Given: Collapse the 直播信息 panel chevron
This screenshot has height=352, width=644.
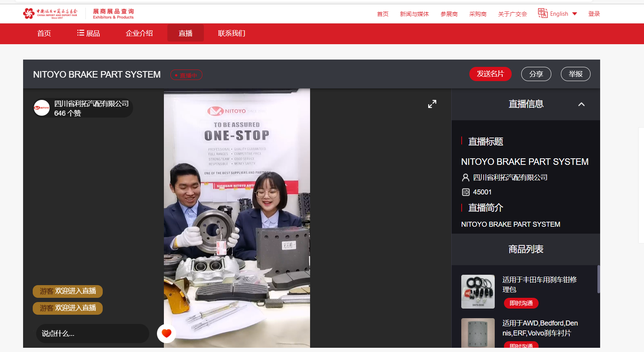Looking at the screenshot, I should pos(581,104).
